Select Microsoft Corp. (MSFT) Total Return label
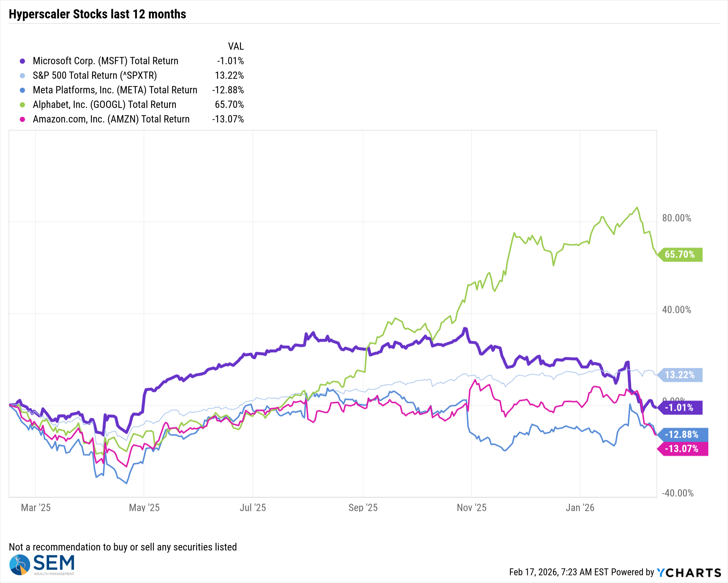Image resolution: width=728 pixels, height=583 pixels. pos(106,61)
